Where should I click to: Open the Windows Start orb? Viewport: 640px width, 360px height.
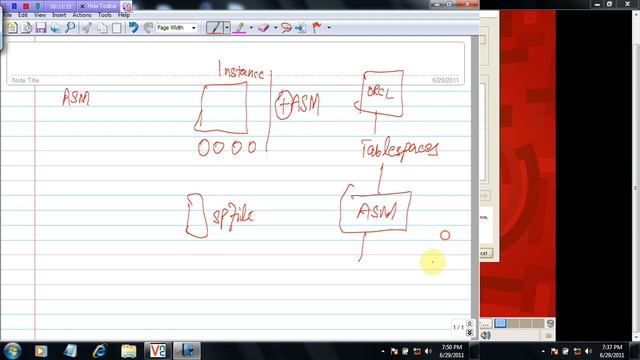[x=12, y=351]
